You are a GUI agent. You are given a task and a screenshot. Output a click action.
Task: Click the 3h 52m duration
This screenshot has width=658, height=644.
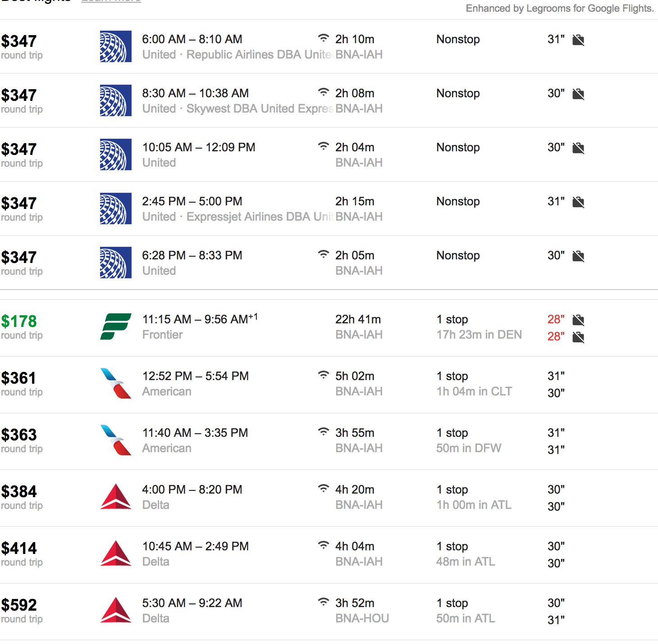click(355, 603)
